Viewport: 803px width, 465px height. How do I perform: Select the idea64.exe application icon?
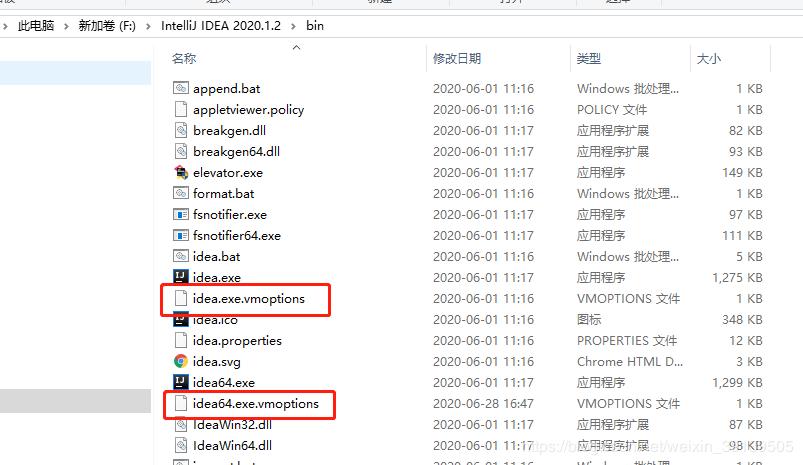pyautogui.click(x=181, y=382)
